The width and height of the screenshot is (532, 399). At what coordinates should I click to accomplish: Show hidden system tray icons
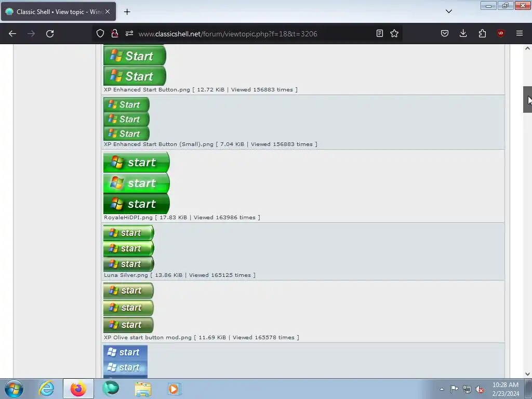pos(442,389)
